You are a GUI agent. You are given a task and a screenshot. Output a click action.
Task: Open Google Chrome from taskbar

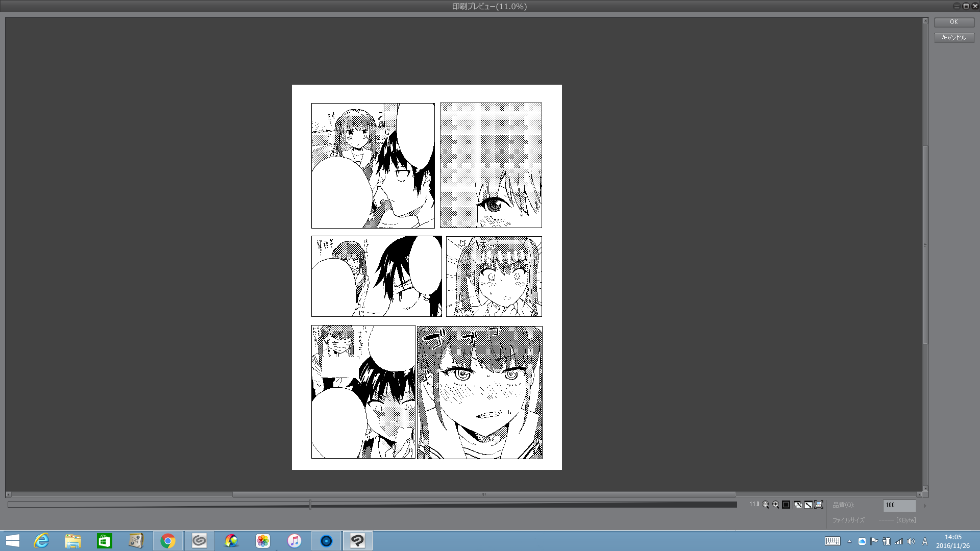[168, 541]
